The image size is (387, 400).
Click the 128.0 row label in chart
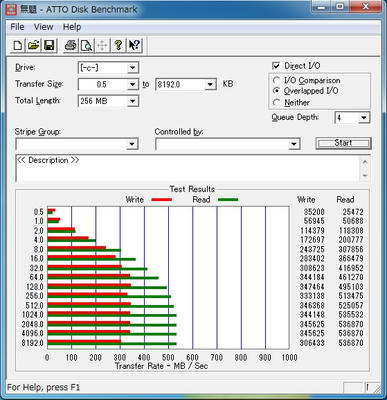(35, 287)
